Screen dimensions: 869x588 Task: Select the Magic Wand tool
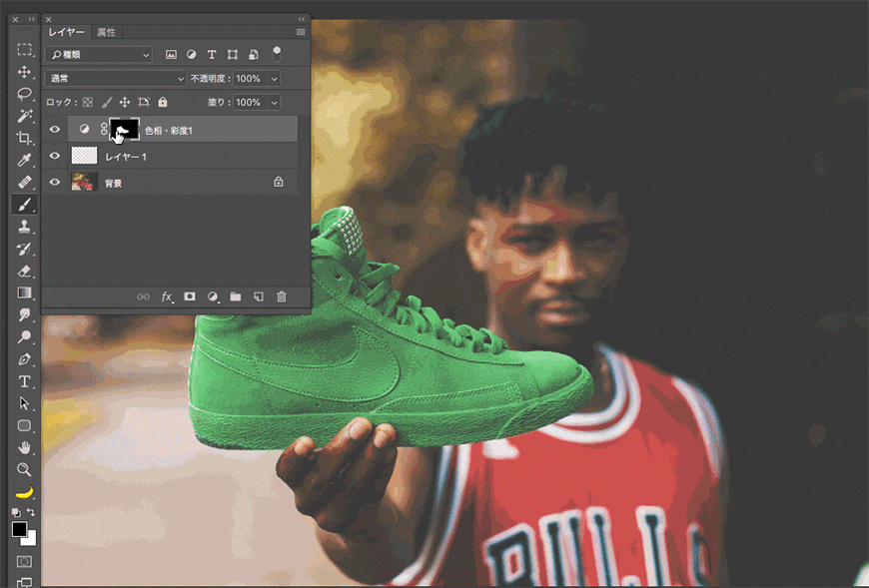coord(24,116)
